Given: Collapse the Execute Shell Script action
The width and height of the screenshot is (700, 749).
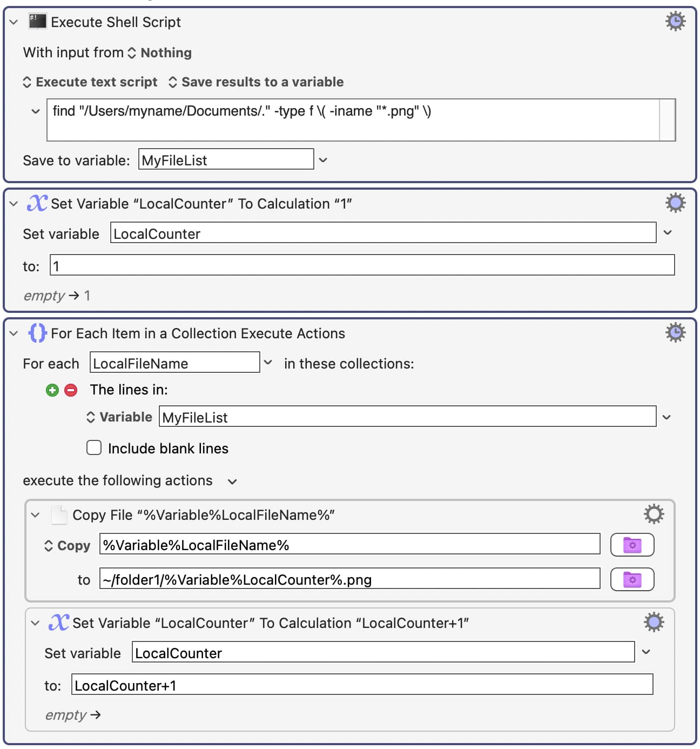Looking at the screenshot, I should [x=14, y=22].
